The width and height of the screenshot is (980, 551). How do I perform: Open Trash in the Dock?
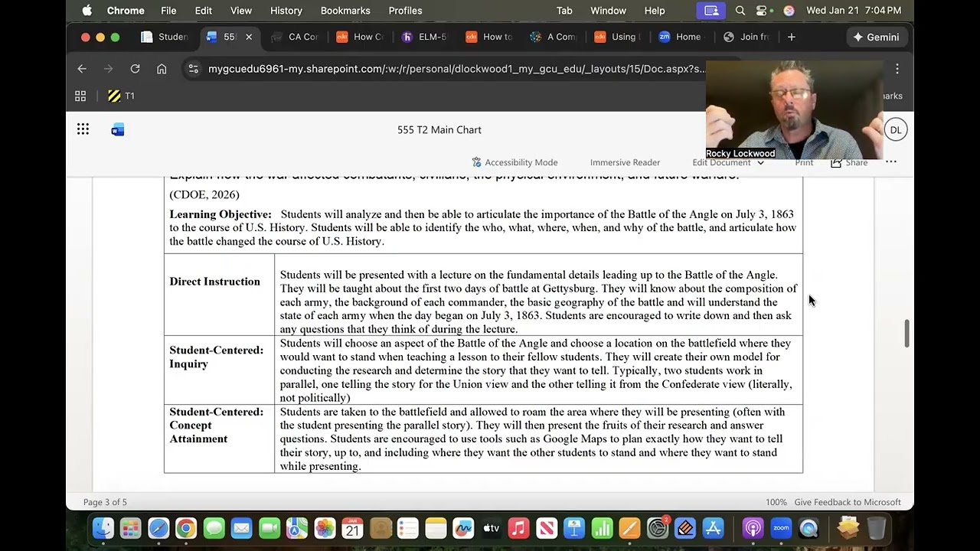(877, 528)
